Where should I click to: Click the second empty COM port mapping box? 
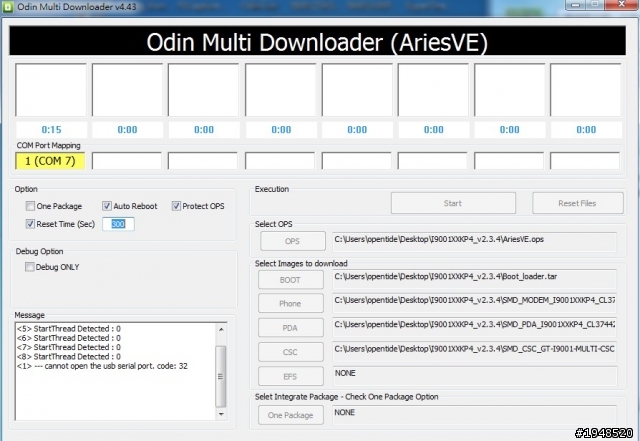pos(127,161)
